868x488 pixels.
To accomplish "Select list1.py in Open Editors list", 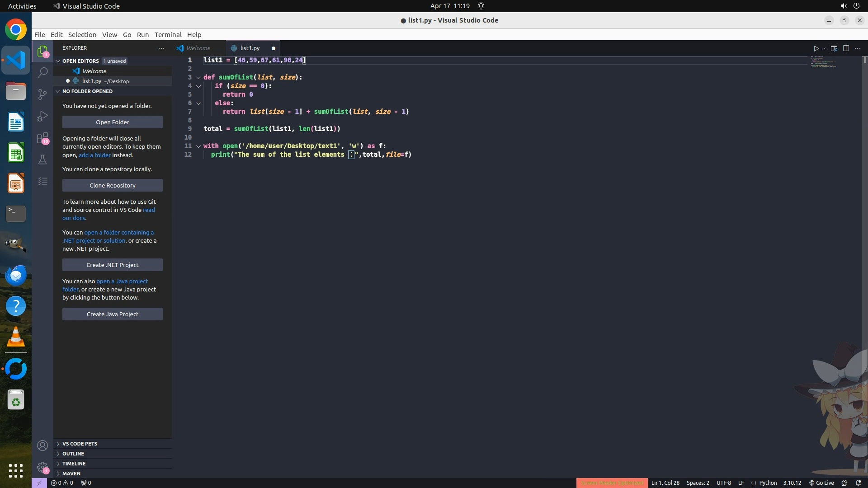I will pos(92,81).
